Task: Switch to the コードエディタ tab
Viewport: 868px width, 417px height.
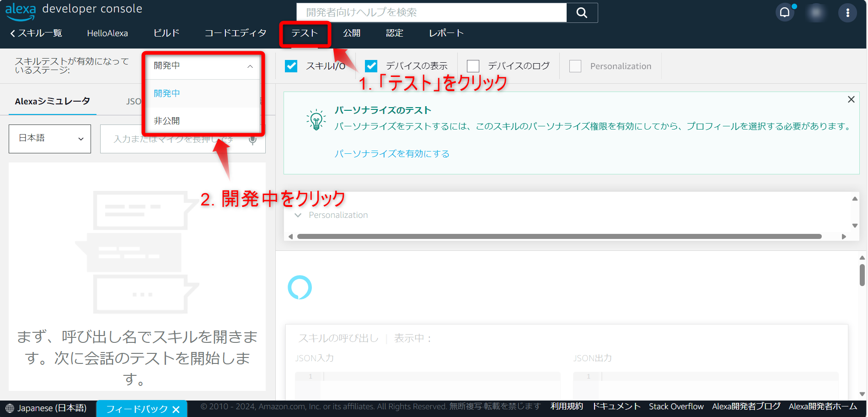Action: [x=235, y=32]
